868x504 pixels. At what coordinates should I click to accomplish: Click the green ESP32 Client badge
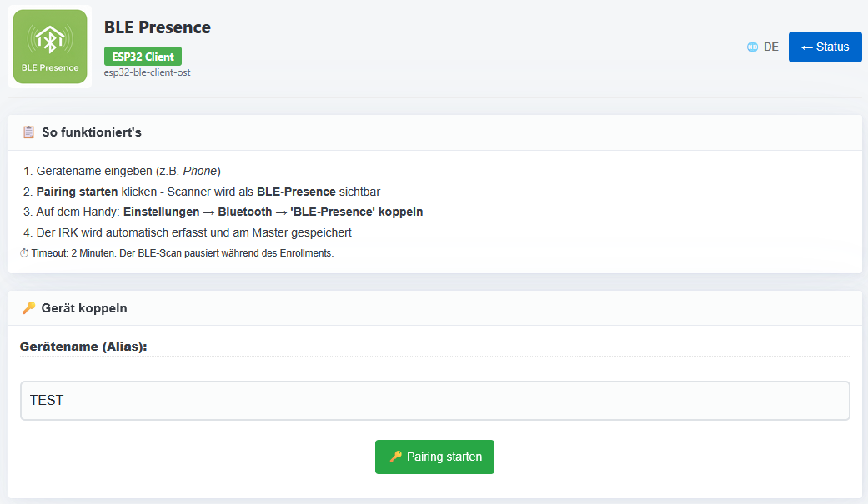click(x=143, y=57)
